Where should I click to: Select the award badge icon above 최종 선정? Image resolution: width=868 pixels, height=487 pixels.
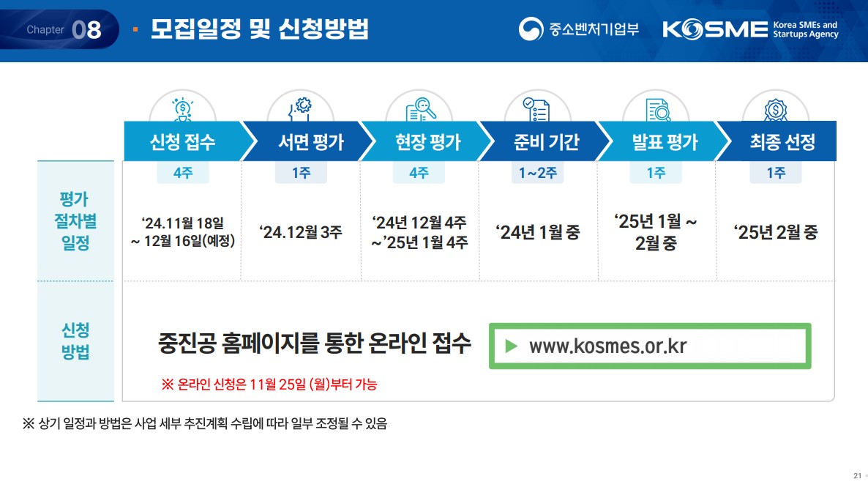pyautogui.click(x=775, y=106)
